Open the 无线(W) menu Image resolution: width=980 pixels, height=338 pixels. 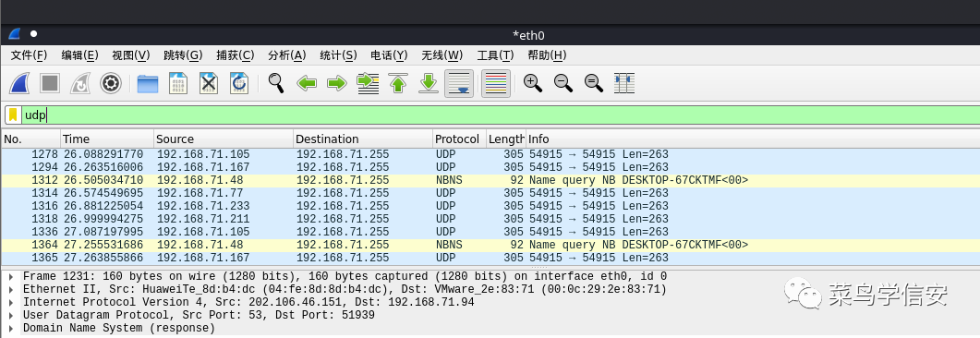pyautogui.click(x=442, y=55)
